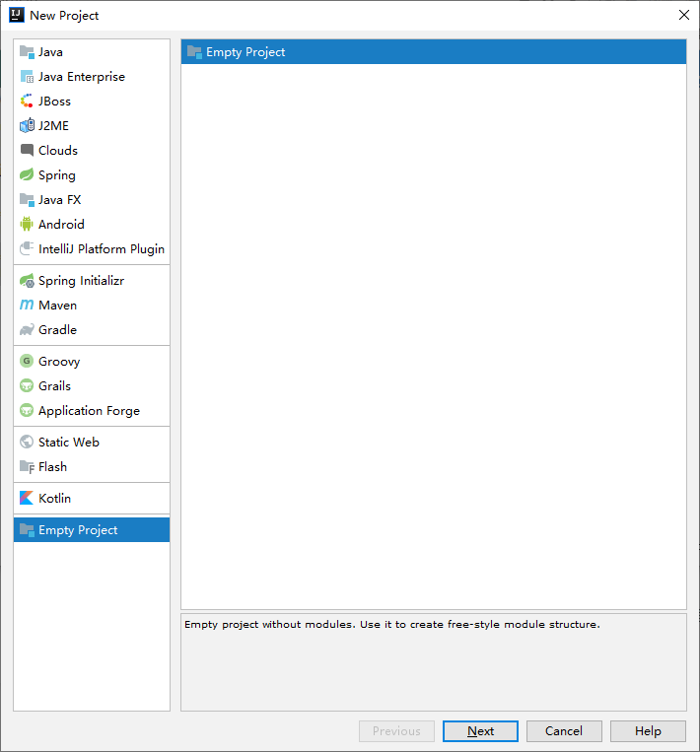
Task: Click the Kotlin logo icon
Action: click(27, 499)
